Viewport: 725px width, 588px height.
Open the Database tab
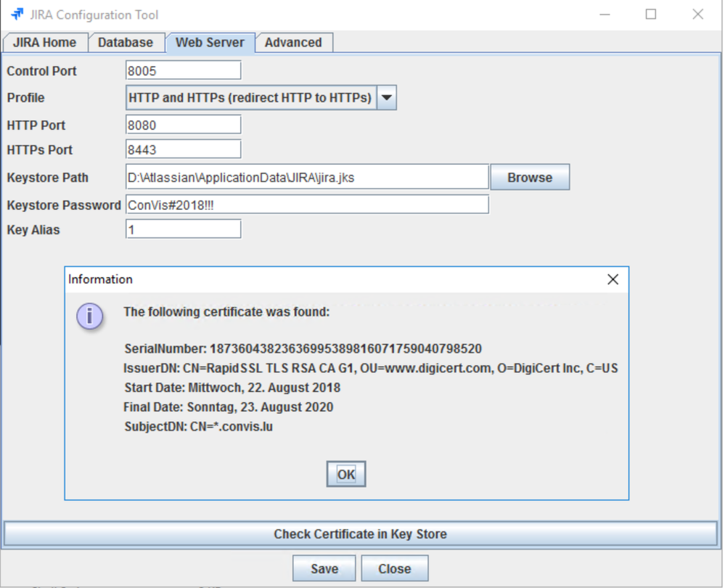point(126,43)
